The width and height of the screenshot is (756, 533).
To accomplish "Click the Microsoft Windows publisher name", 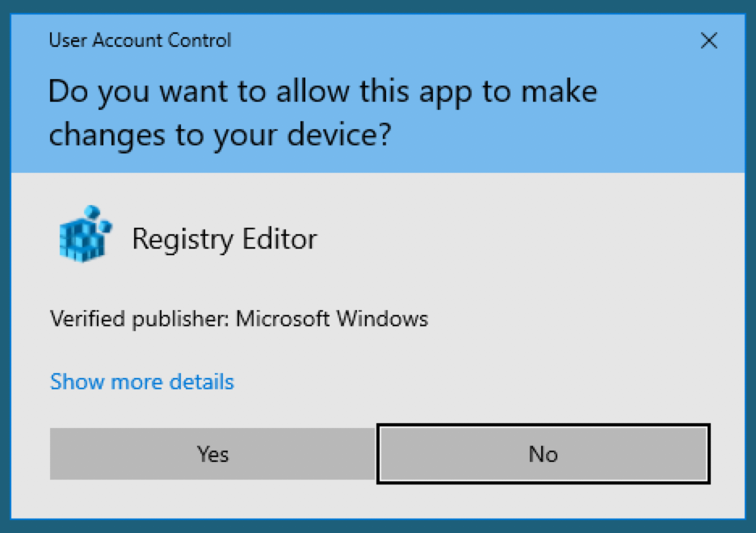I will (x=332, y=319).
